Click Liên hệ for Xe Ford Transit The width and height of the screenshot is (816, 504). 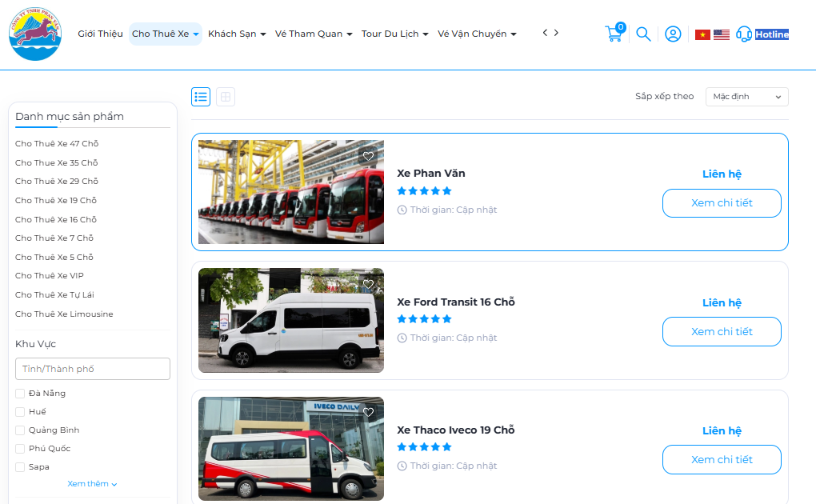722,302
